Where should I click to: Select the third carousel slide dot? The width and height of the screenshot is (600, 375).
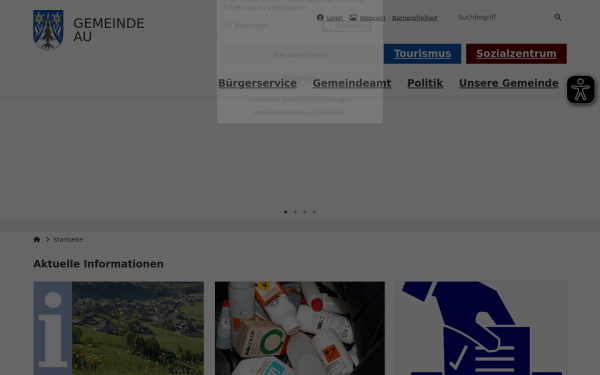305,212
